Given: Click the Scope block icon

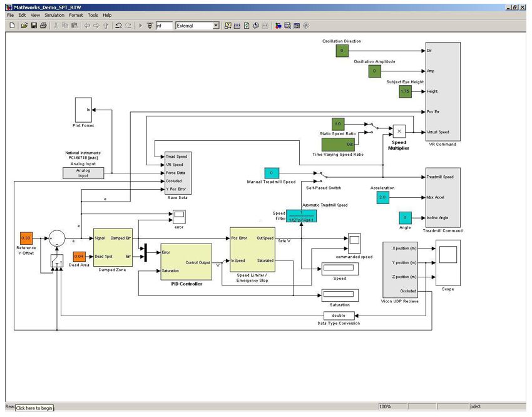Looking at the screenshot, I should coord(448,264).
